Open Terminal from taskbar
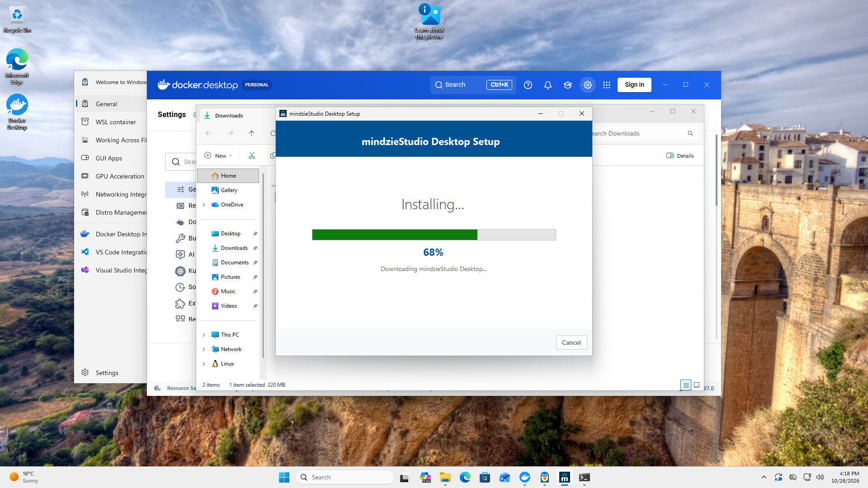The height and width of the screenshot is (488, 868). tap(585, 477)
